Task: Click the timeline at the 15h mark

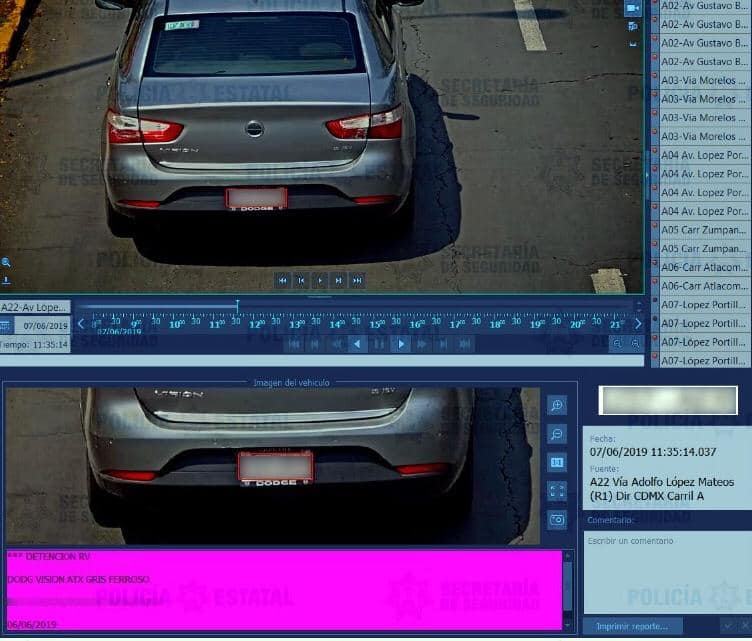Action: point(376,324)
